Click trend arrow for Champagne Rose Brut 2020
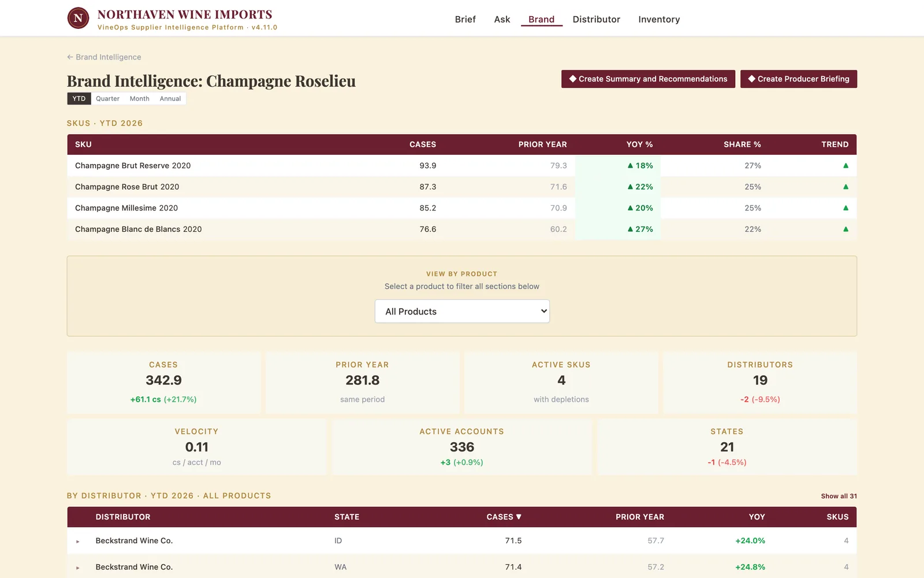The image size is (924, 578). (845, 187)
